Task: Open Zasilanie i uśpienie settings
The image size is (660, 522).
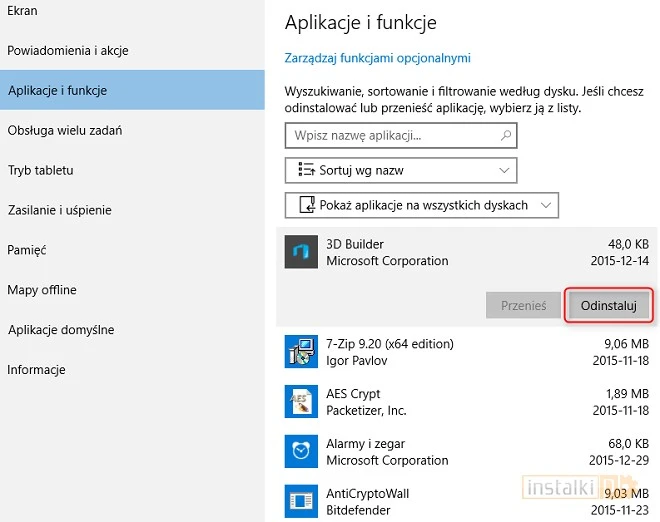Action: tap(60, 210)
